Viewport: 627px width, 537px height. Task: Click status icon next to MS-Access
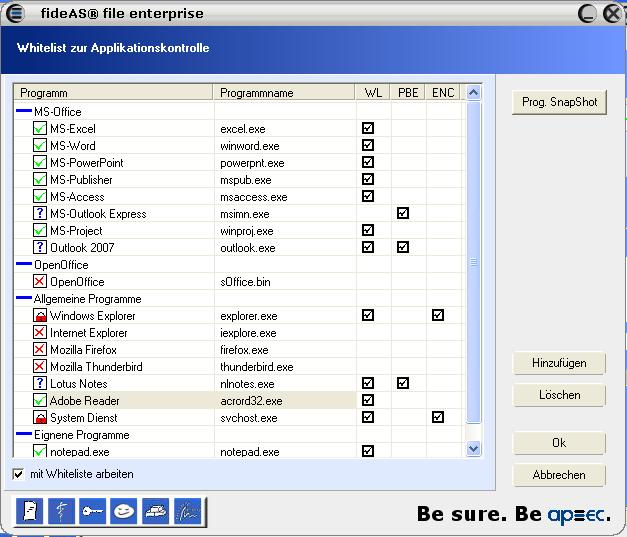point(40,196)
